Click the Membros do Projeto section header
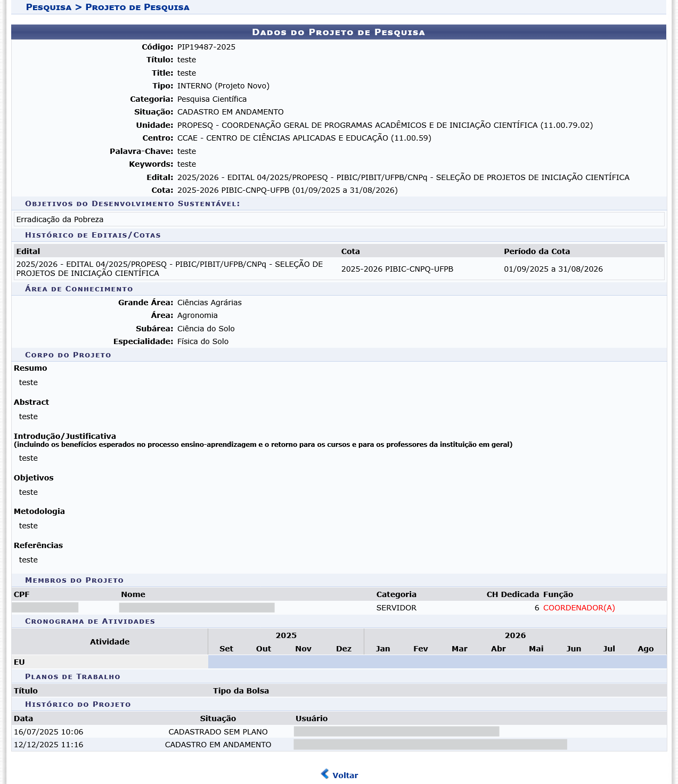Viewport: 678px width, 784px height. coord(74,580)
